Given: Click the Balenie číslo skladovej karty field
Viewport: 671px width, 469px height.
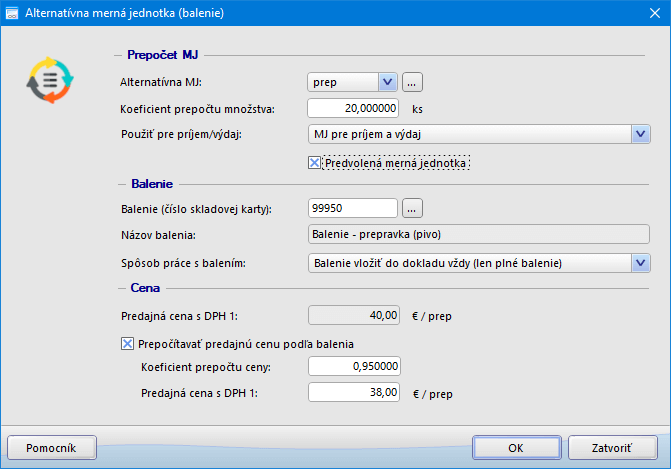Looking at the screenshot, I should 354,208.
